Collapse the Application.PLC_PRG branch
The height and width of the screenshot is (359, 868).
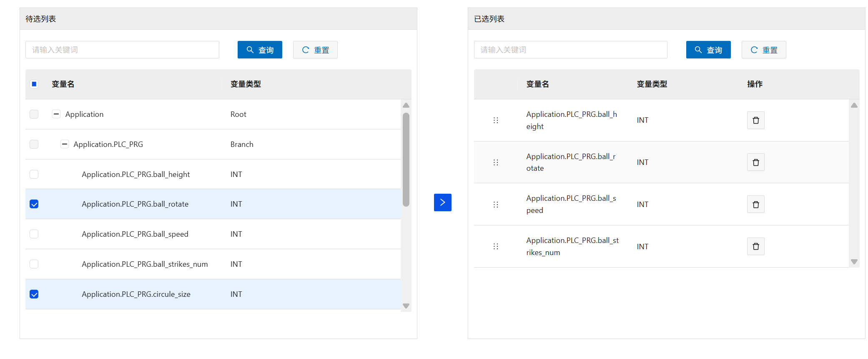(x=65, y=144)
